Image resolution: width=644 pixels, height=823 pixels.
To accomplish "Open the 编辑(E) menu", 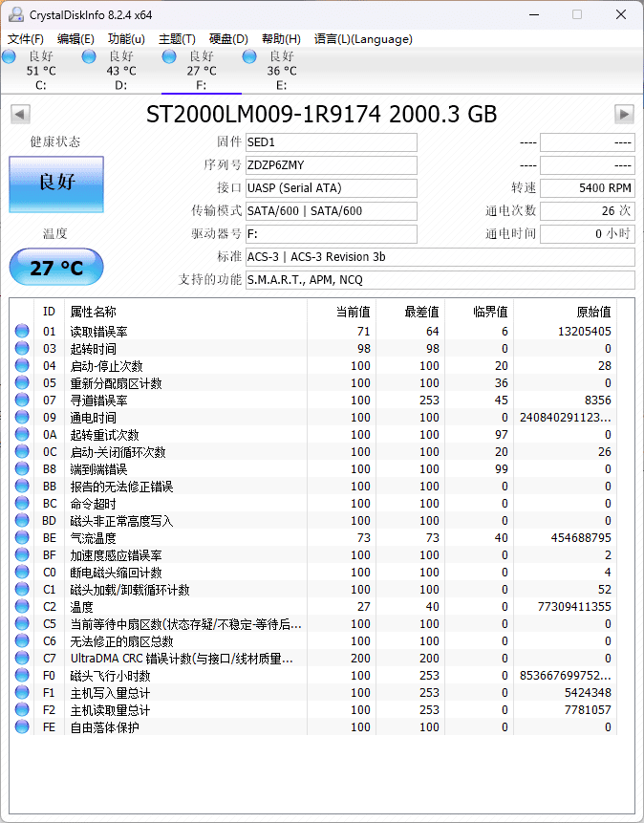I will click(x=75, y=39).
